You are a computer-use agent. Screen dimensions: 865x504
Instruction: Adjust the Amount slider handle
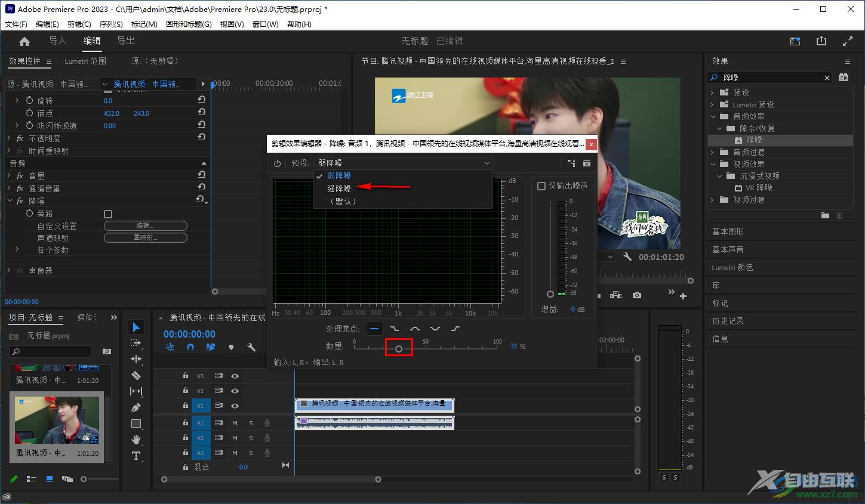(x=399, y=348)
